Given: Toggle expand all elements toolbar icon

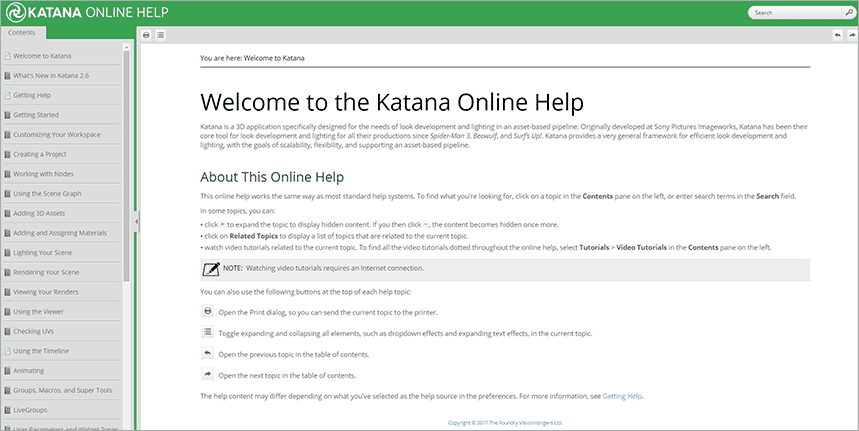Looking at the screenshot, I should pos(161,35).
